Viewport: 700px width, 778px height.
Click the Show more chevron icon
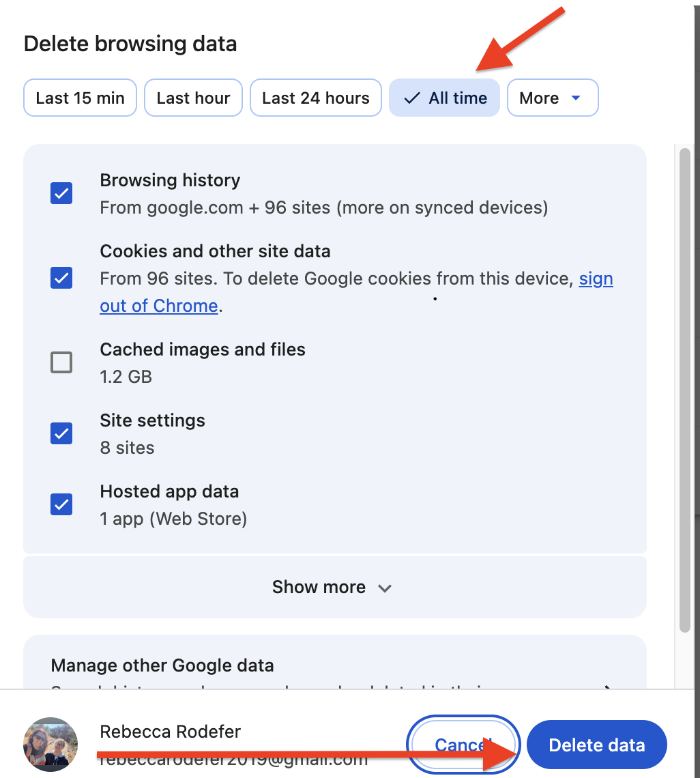tap(385, 588)
